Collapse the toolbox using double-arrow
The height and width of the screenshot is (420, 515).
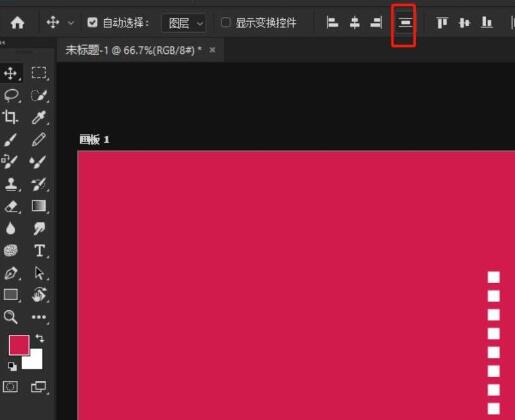3,43
